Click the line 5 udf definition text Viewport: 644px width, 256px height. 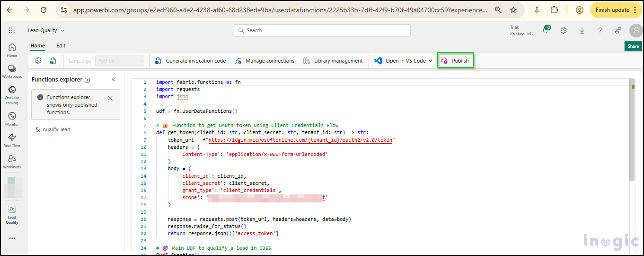196,111
